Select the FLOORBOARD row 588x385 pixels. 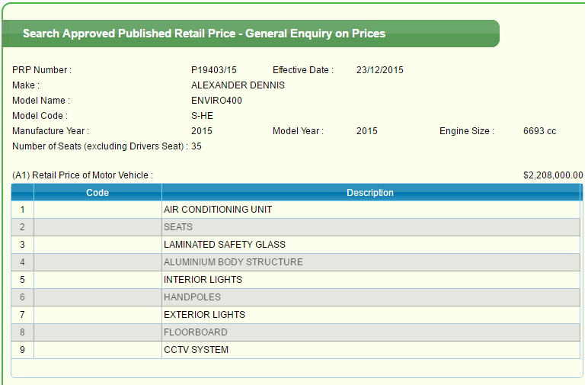tap(195, 332)
